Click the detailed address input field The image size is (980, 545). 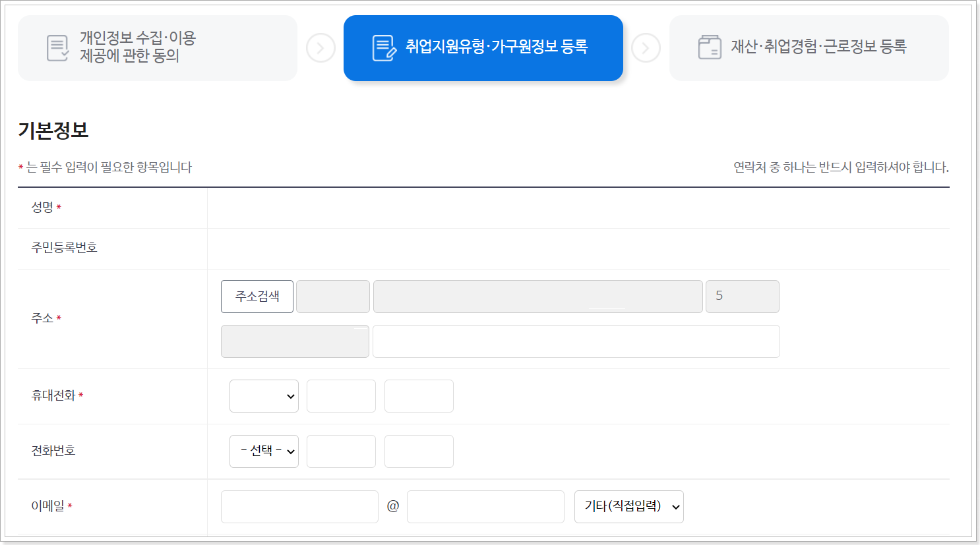[576, 341]
